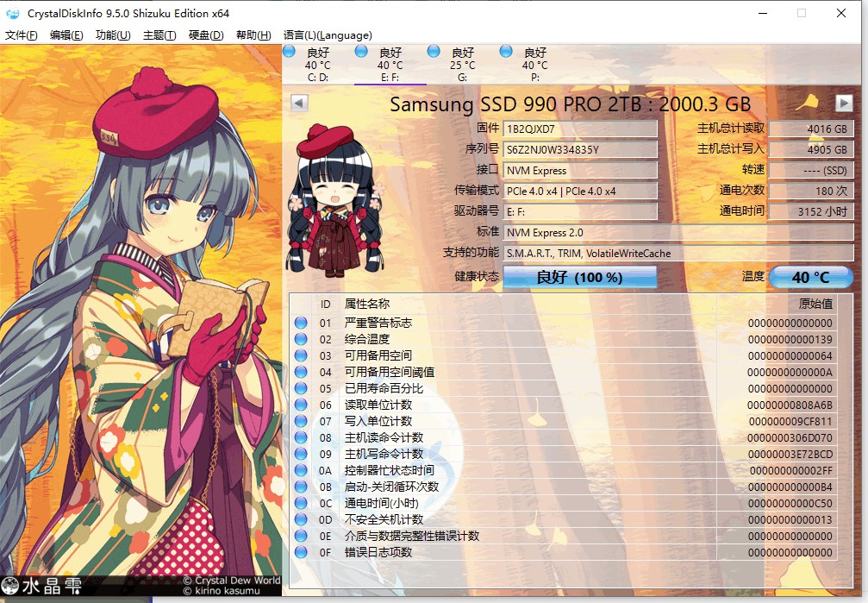Click power-on hours value 3152 小时
The width and height of the screenshot is (868, 603).
(811, 211)
